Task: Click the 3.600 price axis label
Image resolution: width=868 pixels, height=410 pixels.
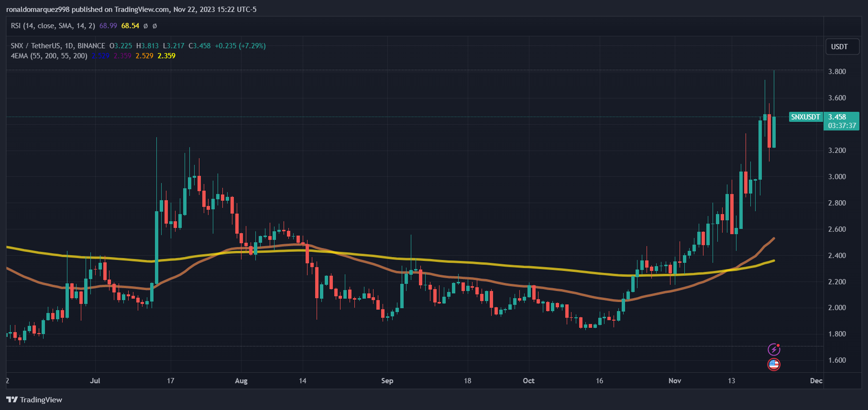Action: pos(837,98)
